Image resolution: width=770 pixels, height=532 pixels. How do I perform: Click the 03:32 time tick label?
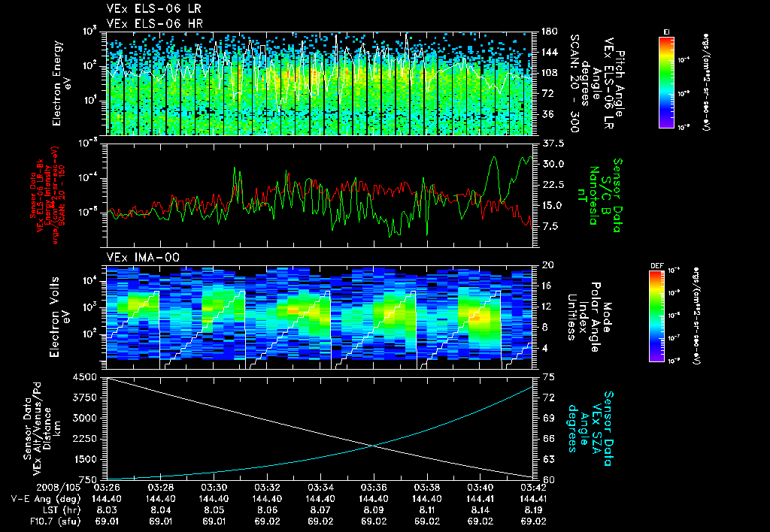point(267,488)
